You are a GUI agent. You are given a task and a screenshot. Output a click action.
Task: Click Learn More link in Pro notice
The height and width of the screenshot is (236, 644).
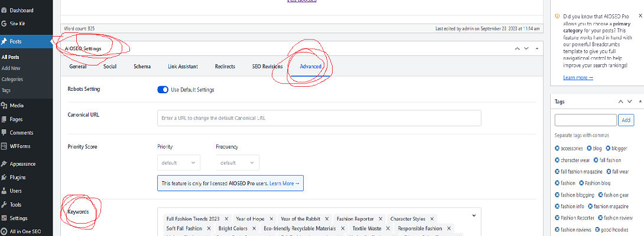(284, 183)
